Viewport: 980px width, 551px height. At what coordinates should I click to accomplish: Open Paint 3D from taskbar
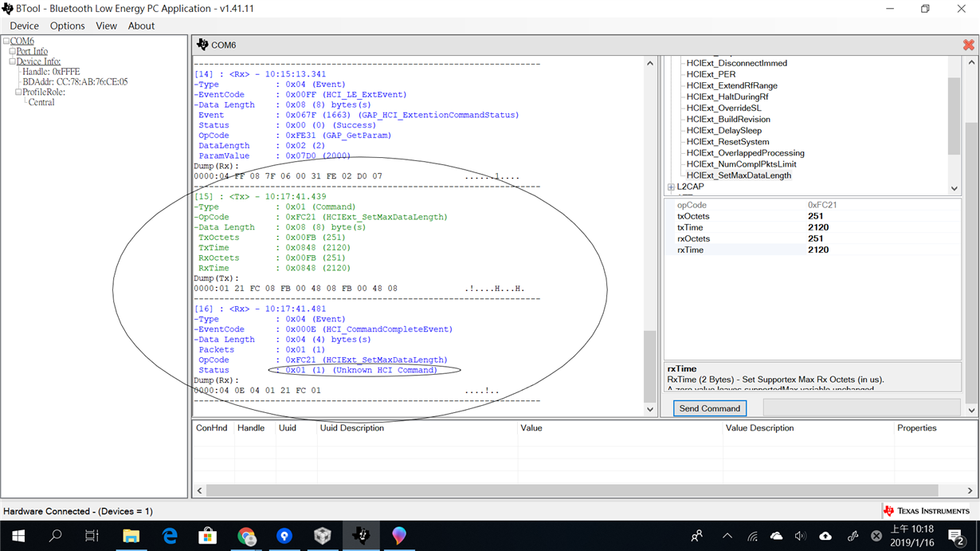(399, 536)
